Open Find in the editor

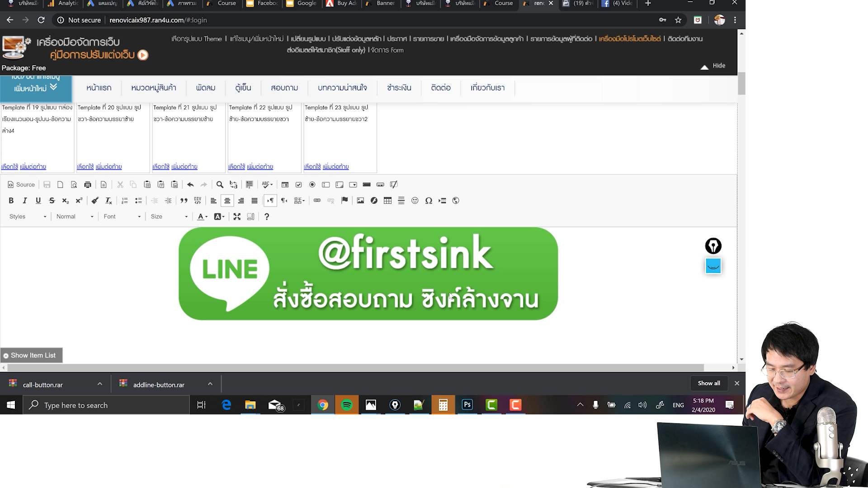220,184
